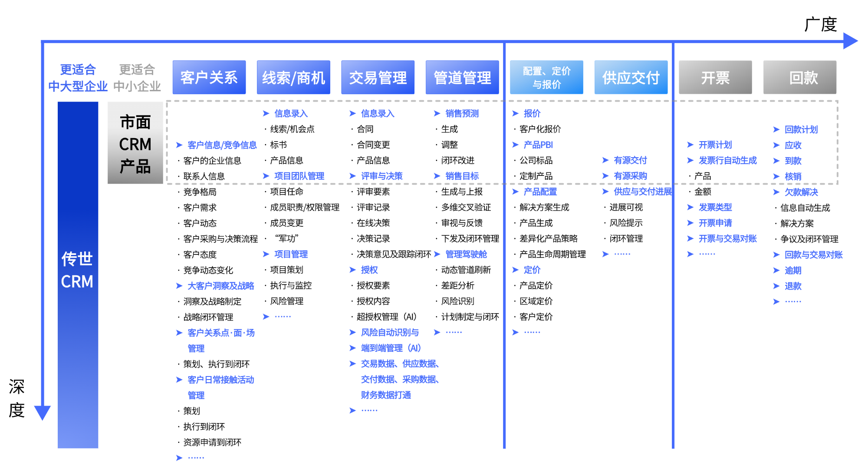
Task: Select the 发票行自动生成 heading
Action: [x=727, y=160]
